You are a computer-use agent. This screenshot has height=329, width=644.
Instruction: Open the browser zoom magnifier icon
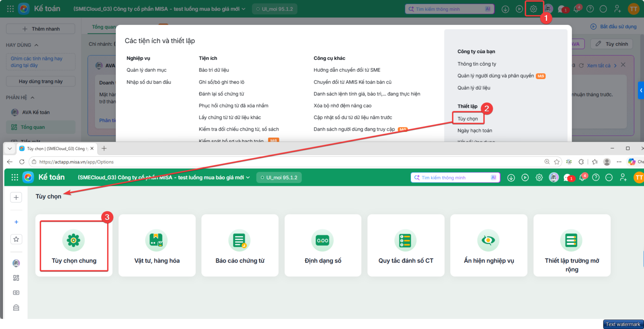[547, 162]
